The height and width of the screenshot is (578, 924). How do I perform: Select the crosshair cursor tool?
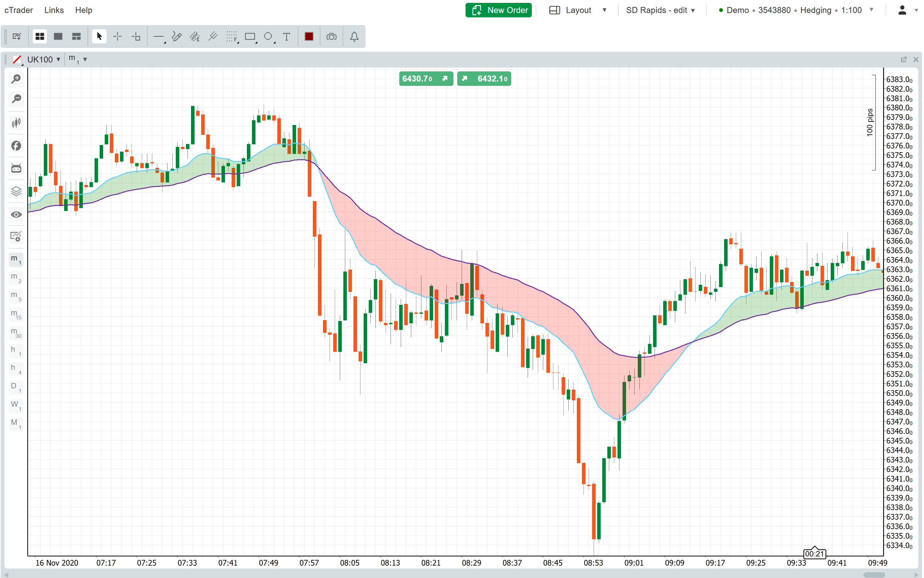pos(118,37)
